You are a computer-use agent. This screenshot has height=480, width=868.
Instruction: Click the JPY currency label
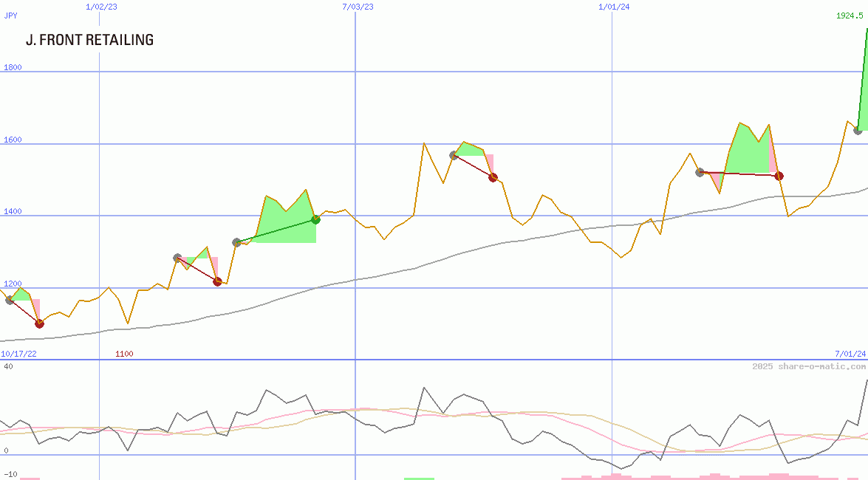tap(11, 16)
